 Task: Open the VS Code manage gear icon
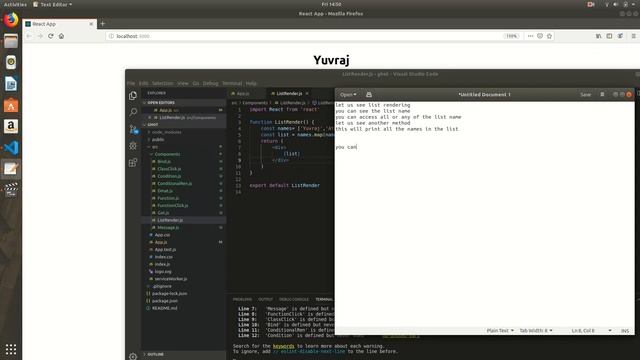133,356
